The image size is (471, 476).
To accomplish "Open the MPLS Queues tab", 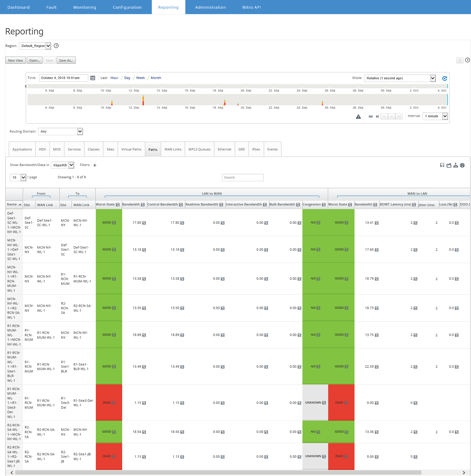I will (x=199, y=149).
